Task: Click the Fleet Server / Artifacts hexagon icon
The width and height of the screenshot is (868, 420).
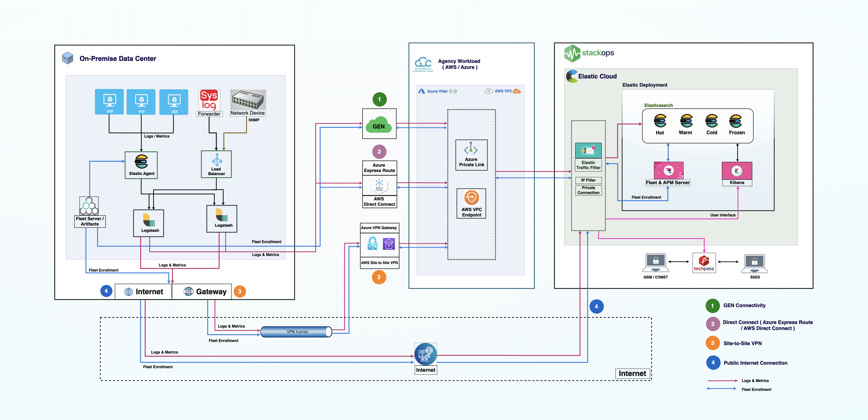Action: click(89, 206)
